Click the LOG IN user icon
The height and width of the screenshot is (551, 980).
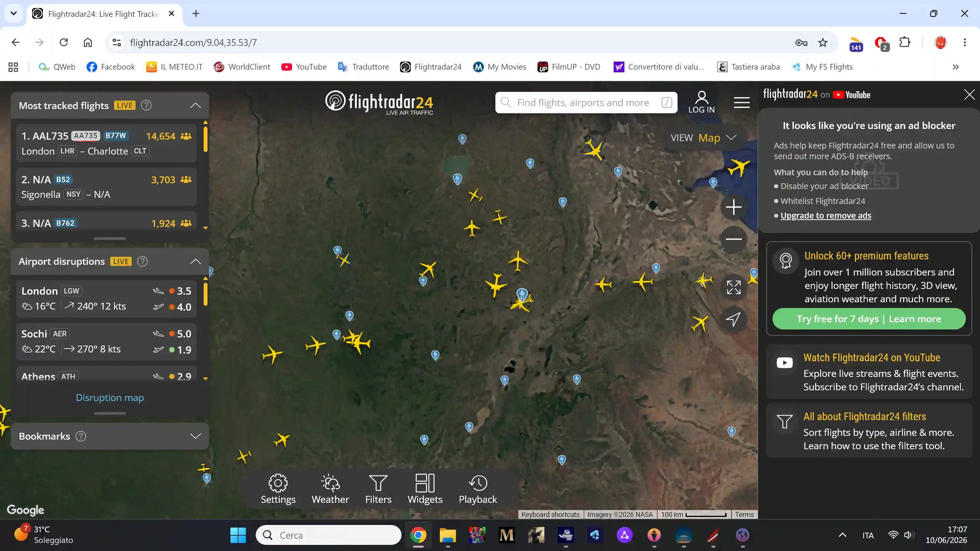pos(701,102)
